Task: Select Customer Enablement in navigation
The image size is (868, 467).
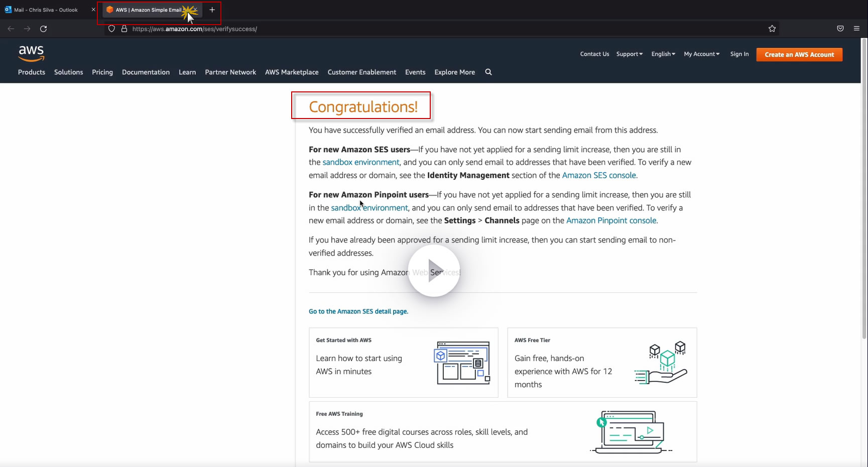Action: click(x=362, y=72)
